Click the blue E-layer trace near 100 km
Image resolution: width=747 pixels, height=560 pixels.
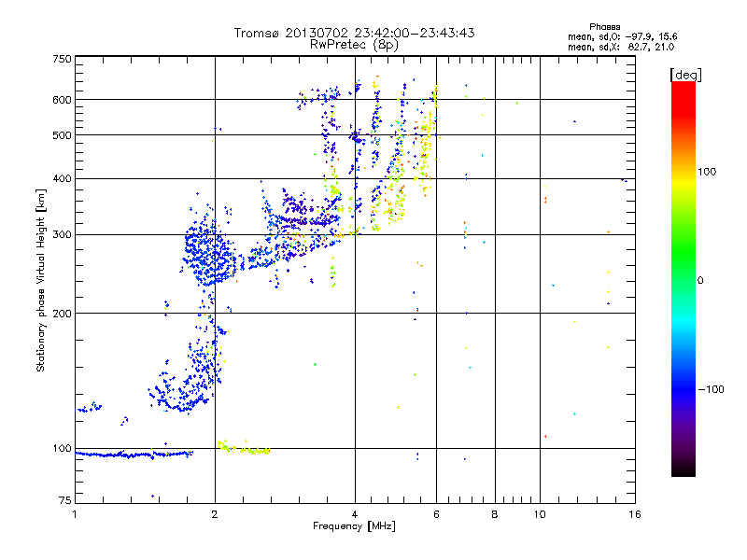(x=134, y=455)
